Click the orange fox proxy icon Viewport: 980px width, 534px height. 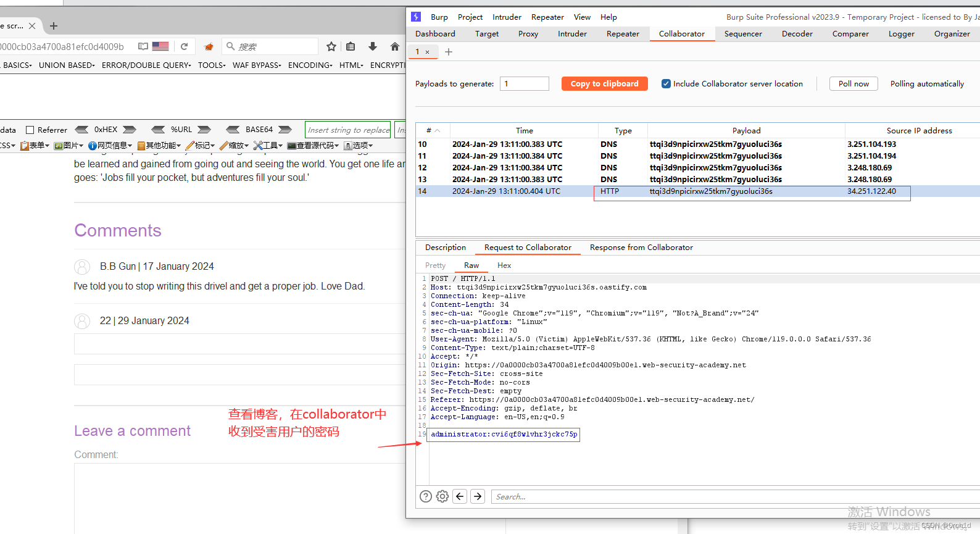coord(209,46)
